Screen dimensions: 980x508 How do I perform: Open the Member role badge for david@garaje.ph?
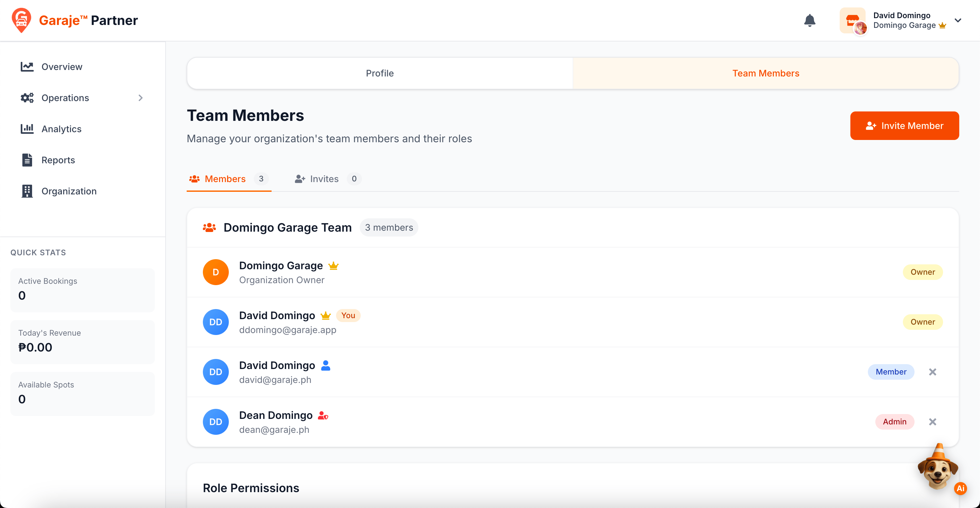tap(891, 372)
